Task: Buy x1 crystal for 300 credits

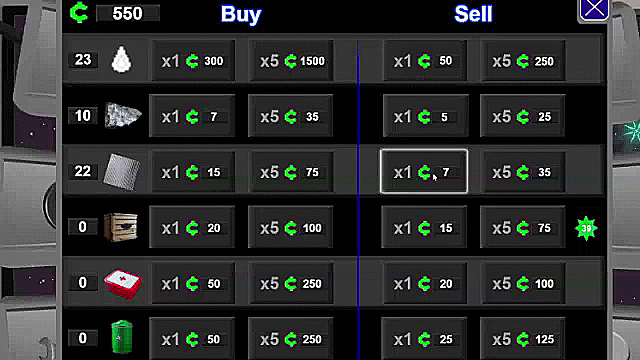Action: [193, 61]
